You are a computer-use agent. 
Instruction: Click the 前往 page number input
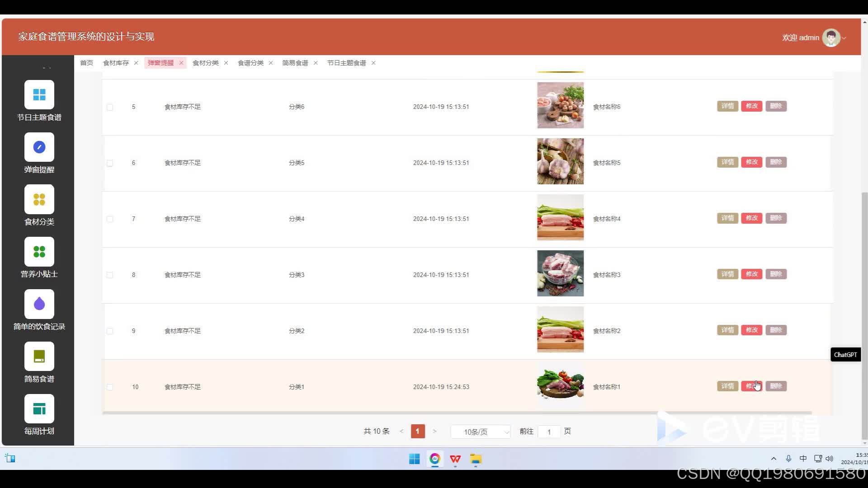click(549, 432)
